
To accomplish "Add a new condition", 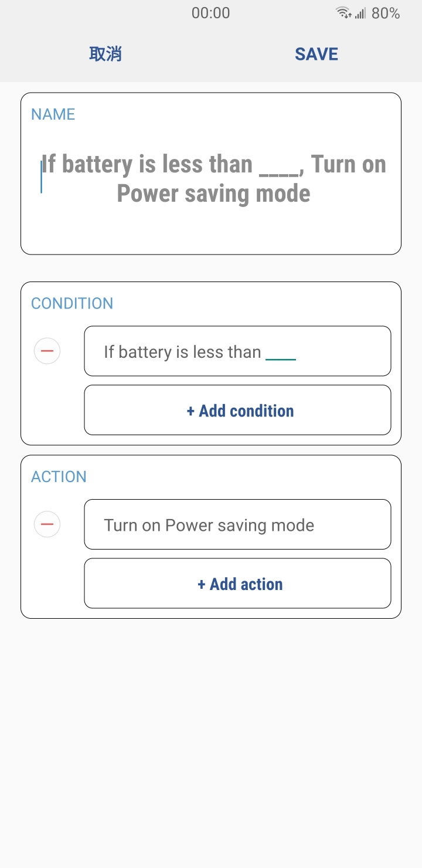I will point(237,410).
